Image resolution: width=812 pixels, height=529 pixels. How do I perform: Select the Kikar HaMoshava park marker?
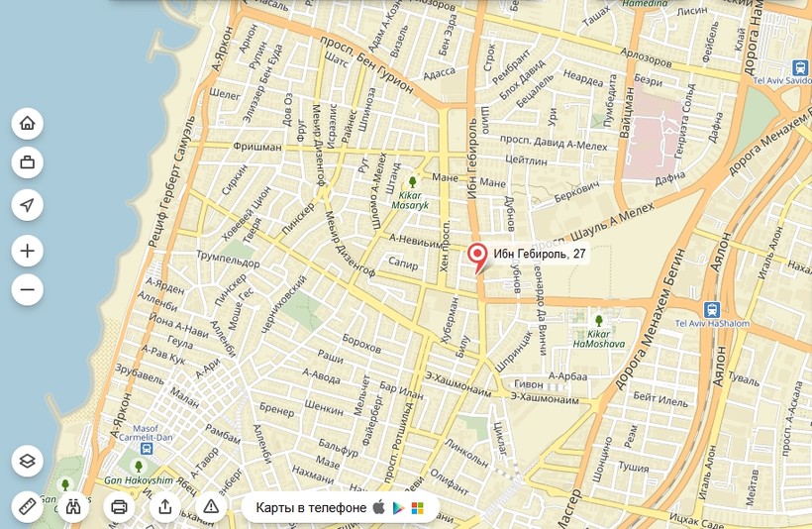pyautogui.click(x=599, y=321)
